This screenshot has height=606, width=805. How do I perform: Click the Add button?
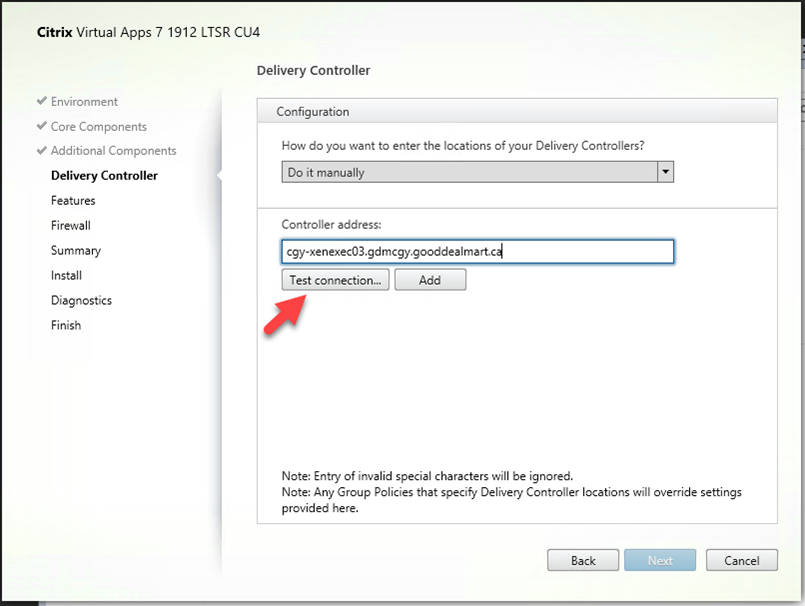[430, 280]
